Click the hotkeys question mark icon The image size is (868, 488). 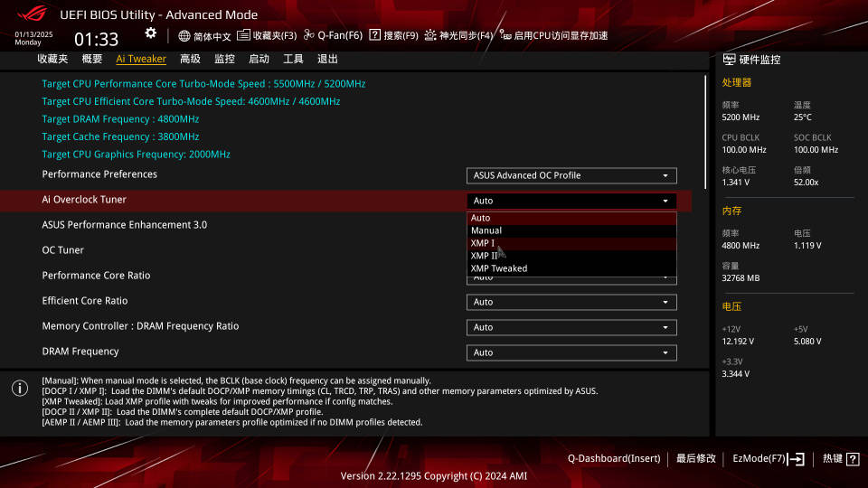click(853, 459)
